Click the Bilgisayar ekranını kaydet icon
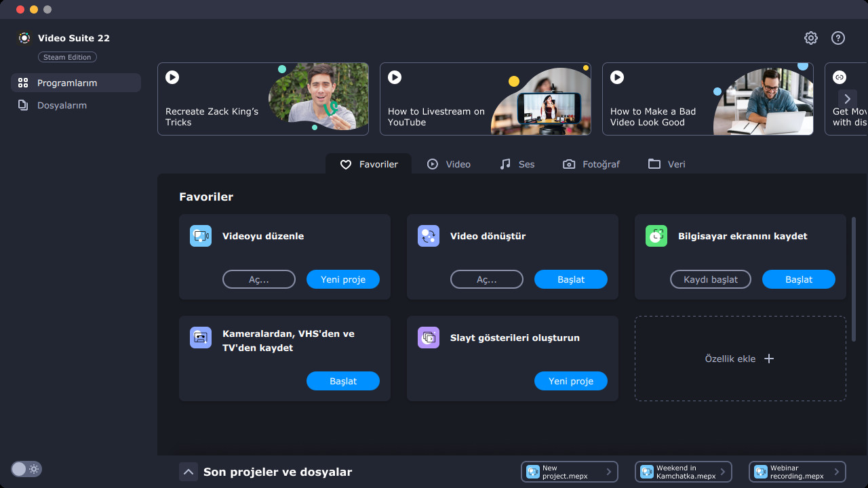This screenshot has height=488, width=868. (656, 236)
